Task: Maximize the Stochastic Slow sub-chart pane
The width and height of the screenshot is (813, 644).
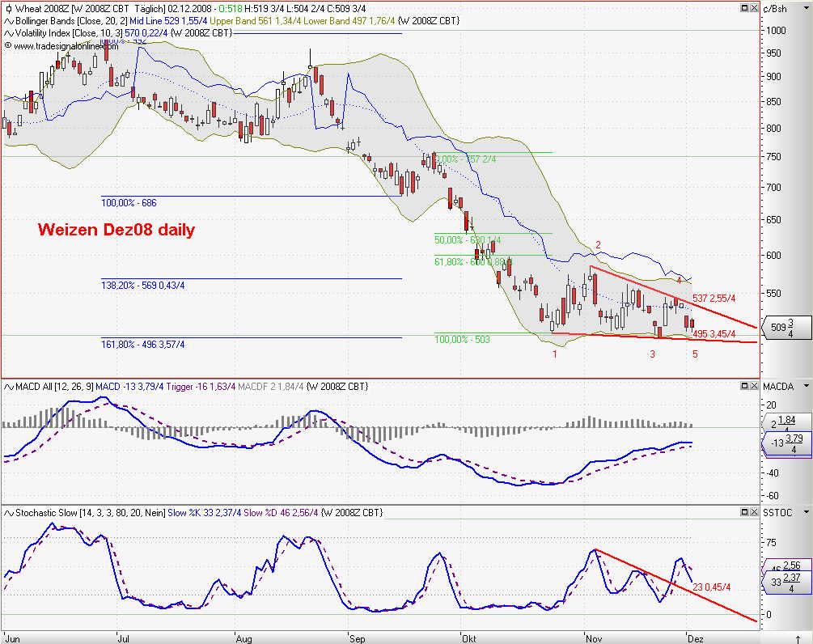Action: (x=744, y=512)
